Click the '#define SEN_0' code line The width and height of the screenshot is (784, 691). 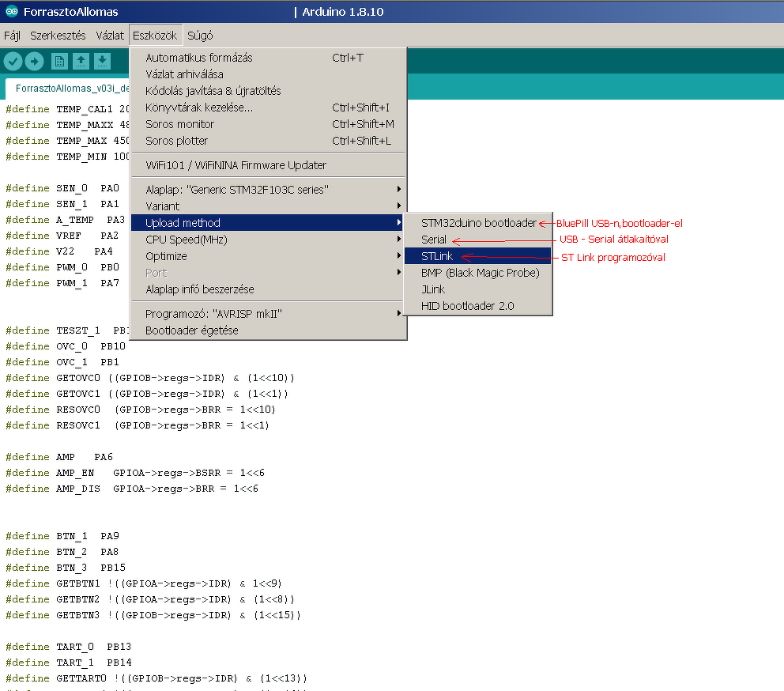pyautogui.click(x=62, y=188)
